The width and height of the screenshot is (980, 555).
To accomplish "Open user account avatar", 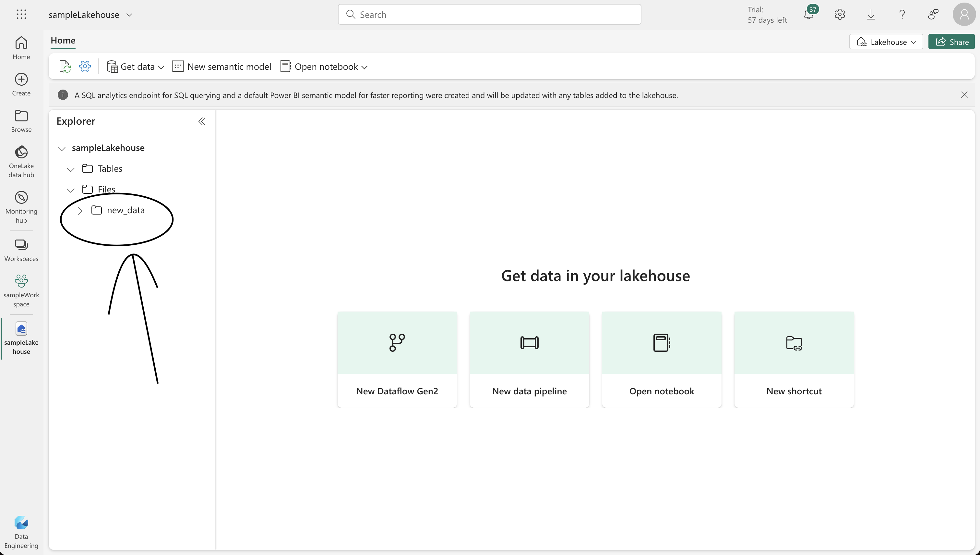I will (964, 15).
